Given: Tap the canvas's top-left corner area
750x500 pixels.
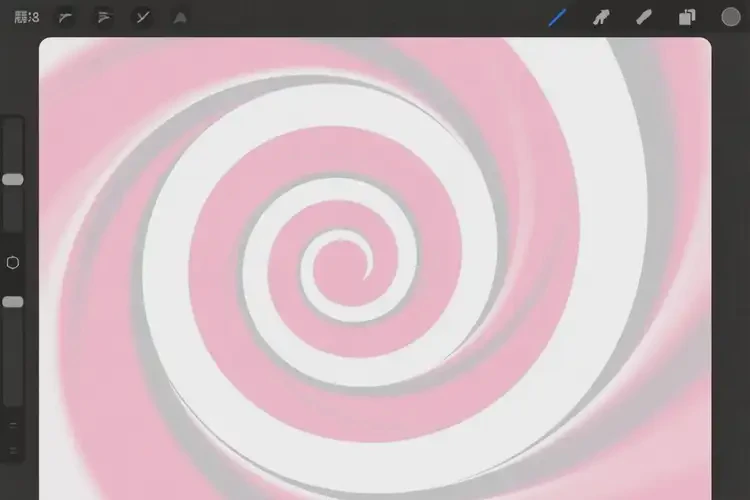Looking at the screenshot, I should (x=52, y=51).
